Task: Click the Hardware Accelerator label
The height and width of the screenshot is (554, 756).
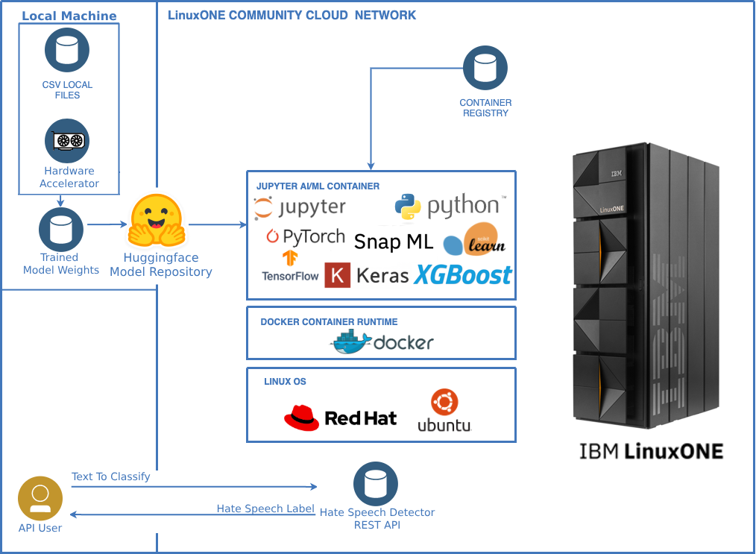Action: pos(69,177)
